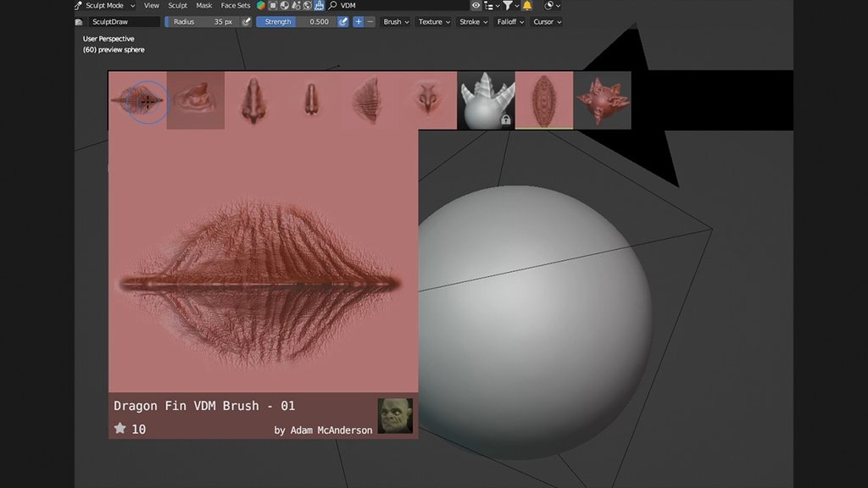The height and width of the screenshot is (488, 868).
Task: Click the minus icon next to Strength
Action: [370, 21]
